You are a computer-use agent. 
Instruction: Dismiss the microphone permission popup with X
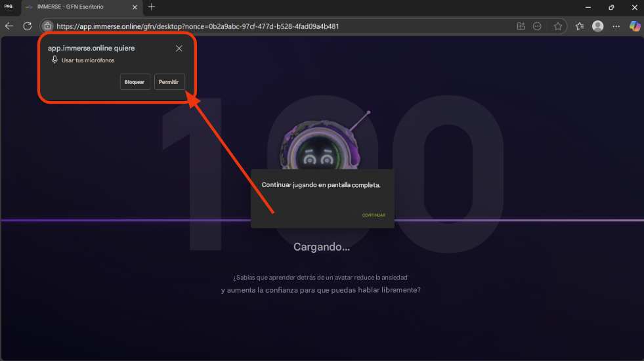pyautogui.click(x=179, y=49)
